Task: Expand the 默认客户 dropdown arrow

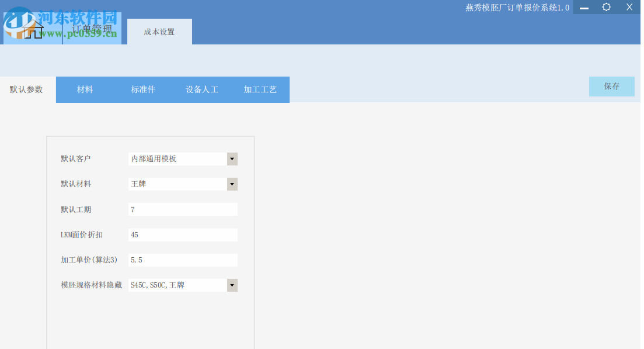Action: click(x=232, y=158)
